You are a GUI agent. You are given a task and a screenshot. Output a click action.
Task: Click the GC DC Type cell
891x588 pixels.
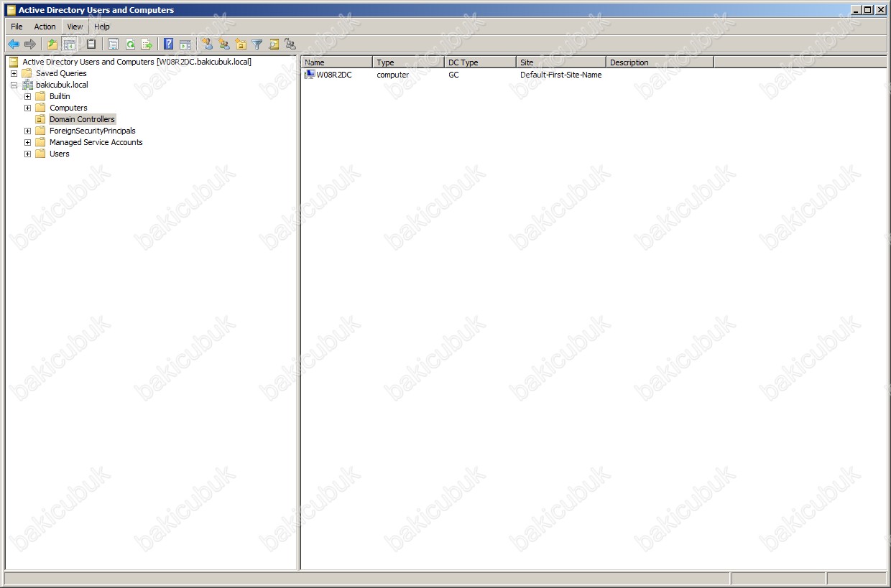point(453,75)
